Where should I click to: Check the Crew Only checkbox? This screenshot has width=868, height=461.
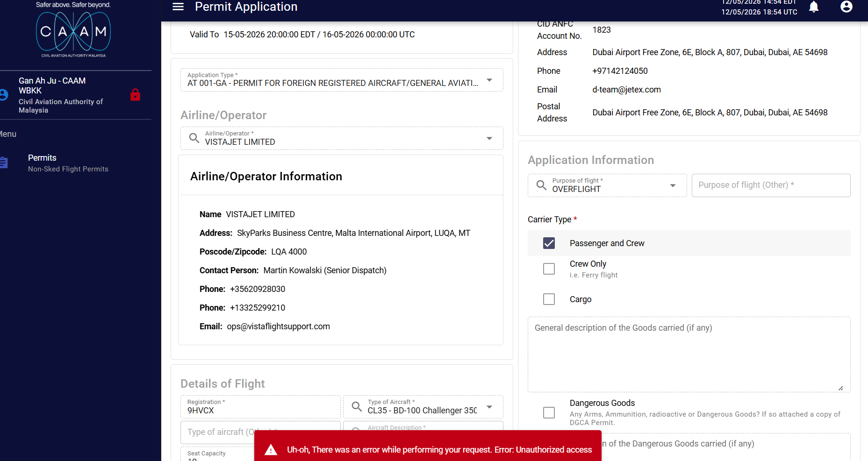tap(549, 269)
